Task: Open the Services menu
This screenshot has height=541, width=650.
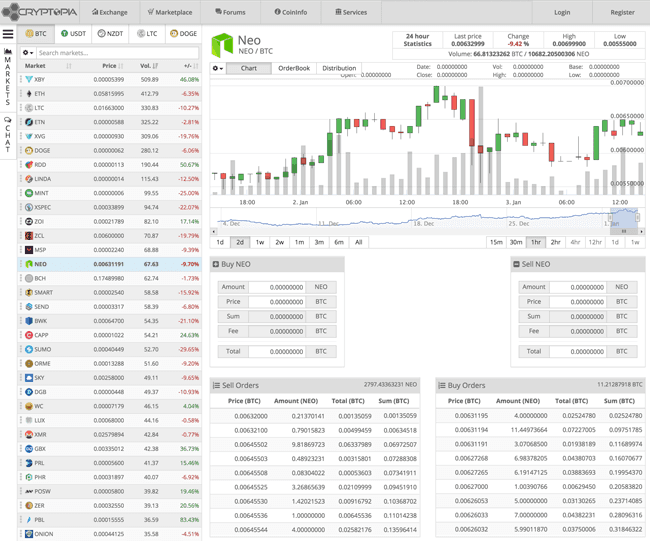Action: point(351,12)
